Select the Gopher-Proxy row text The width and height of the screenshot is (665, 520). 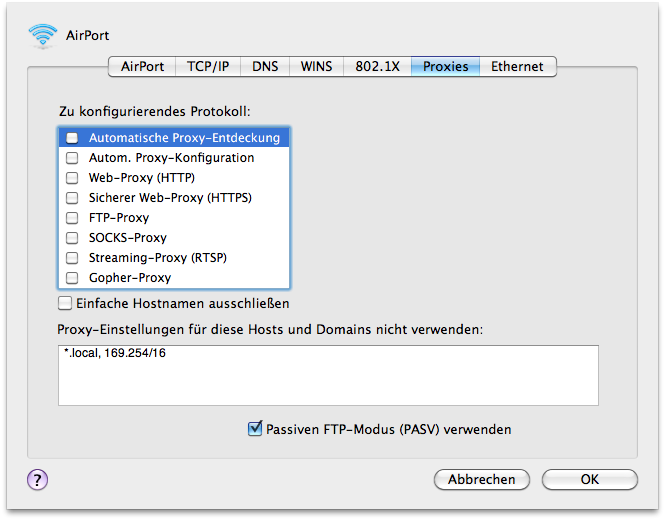tap(130, 278)
